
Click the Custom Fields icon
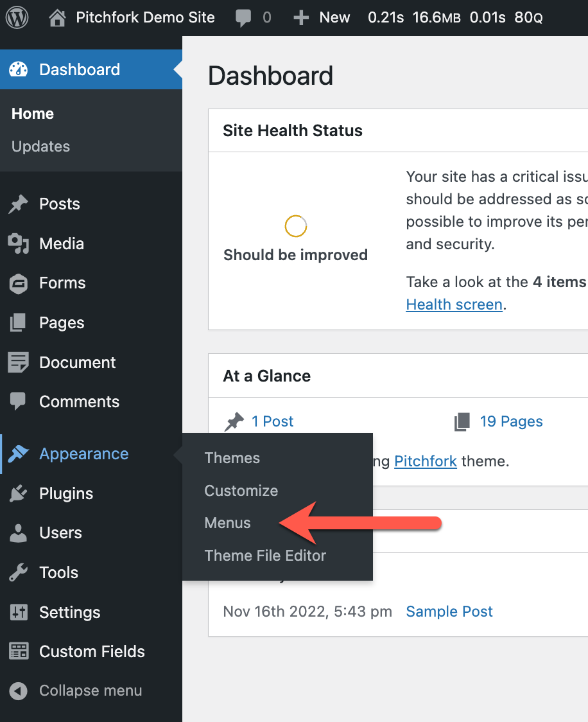[19, 651]
